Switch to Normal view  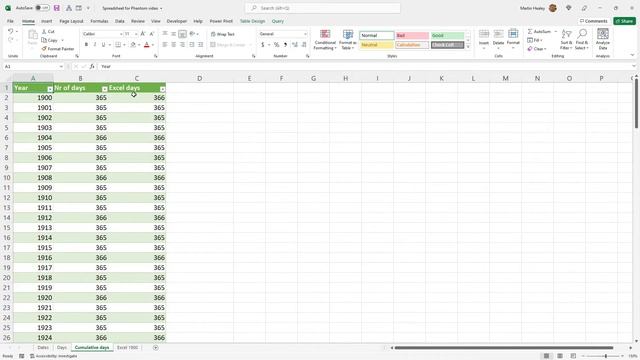click(546, 356)
